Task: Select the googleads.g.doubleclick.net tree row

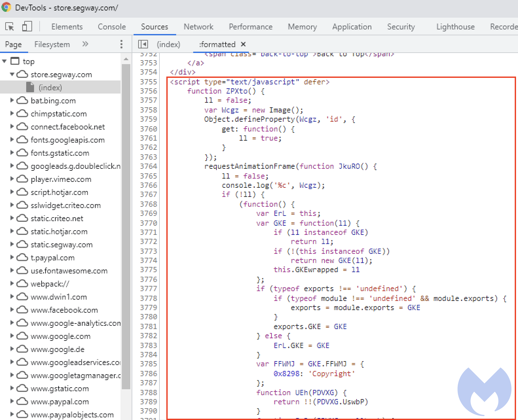Action: pyautogui.click(x=60, y=166)
